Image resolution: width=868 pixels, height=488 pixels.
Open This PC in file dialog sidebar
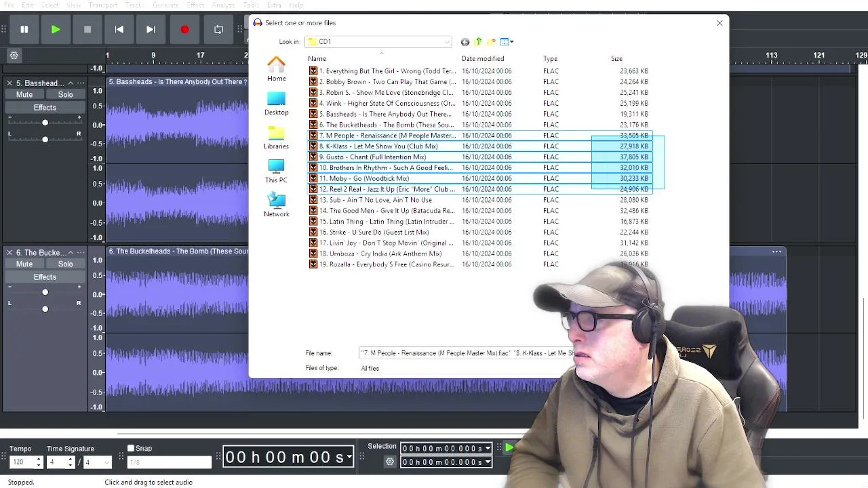pyautogui.click(x=276, y=171)
